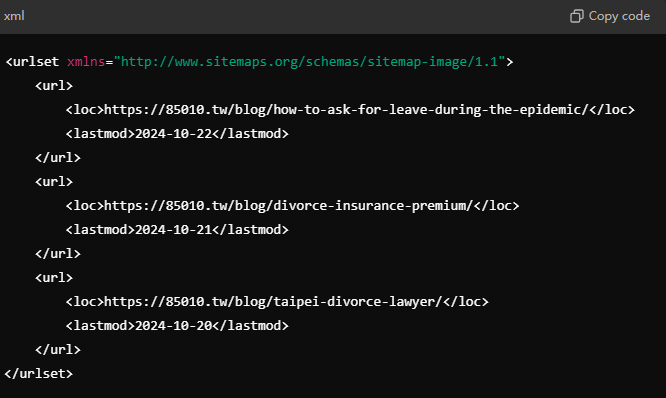The width and height of the screenshot is (666, 398).
Task: Click the lastmod date 2024-10-20
Action: [173, 326]
